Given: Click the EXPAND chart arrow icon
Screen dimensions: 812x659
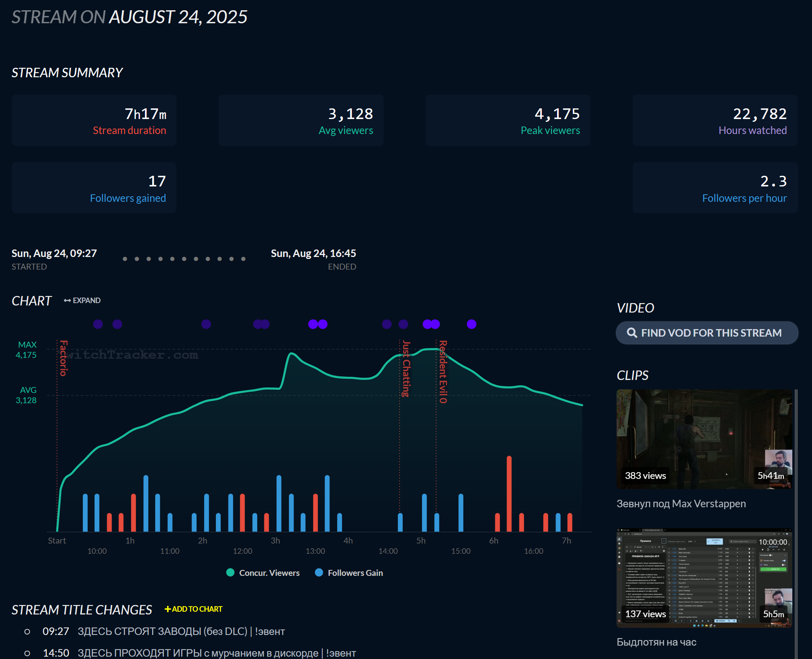Looking at the screenshot, I should (67, 301).
